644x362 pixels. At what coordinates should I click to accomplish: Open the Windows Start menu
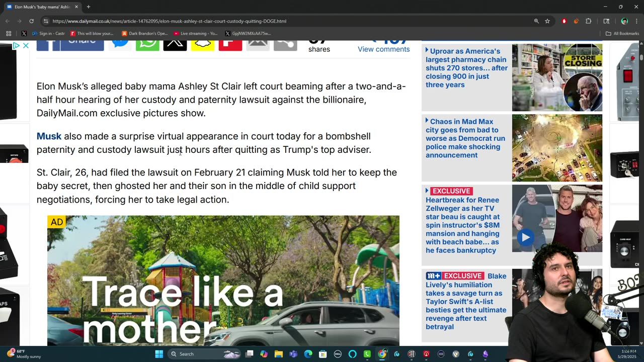[159, 354]
